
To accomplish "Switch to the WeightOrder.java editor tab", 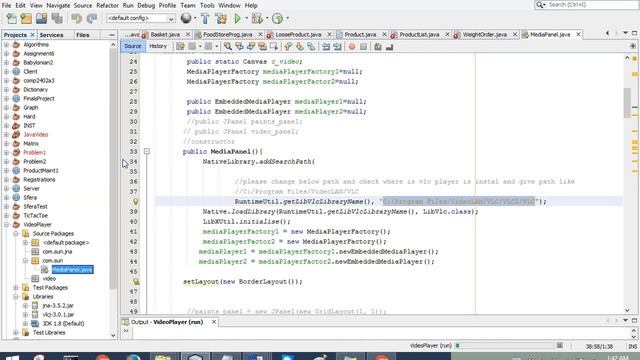I will [x=484, y=35].
